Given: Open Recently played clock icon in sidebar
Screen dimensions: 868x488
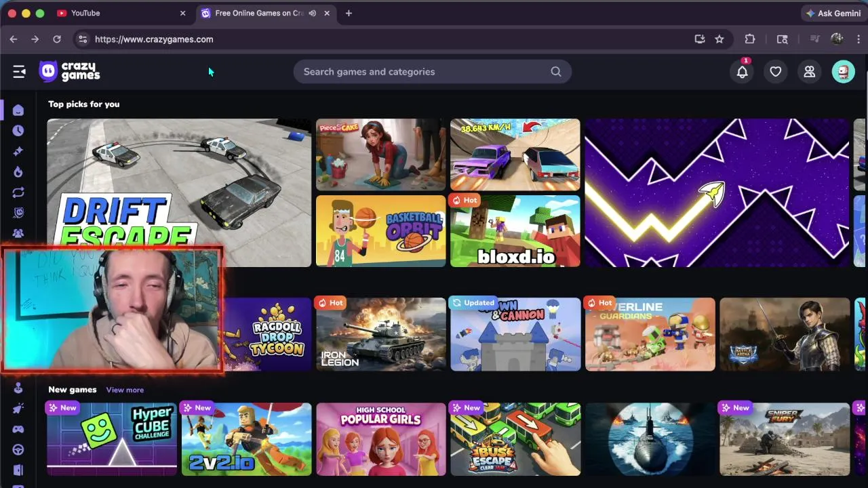Looking at the screenshot, I should [x=18, y=131].
